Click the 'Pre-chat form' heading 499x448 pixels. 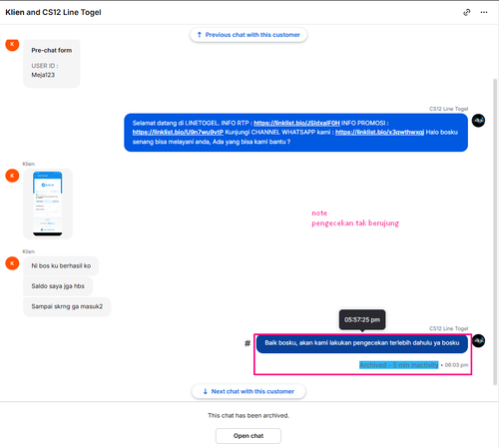point(52,50)
